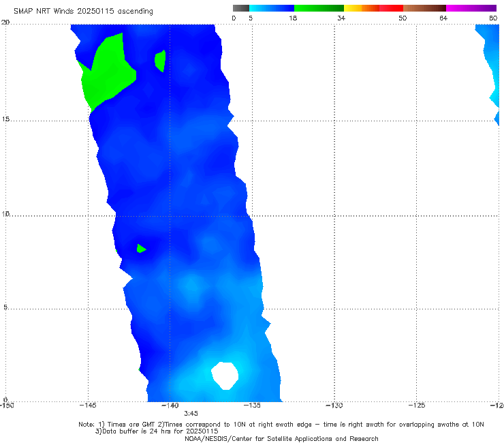Click the longitude axis label '-130'

click(334, 406)
